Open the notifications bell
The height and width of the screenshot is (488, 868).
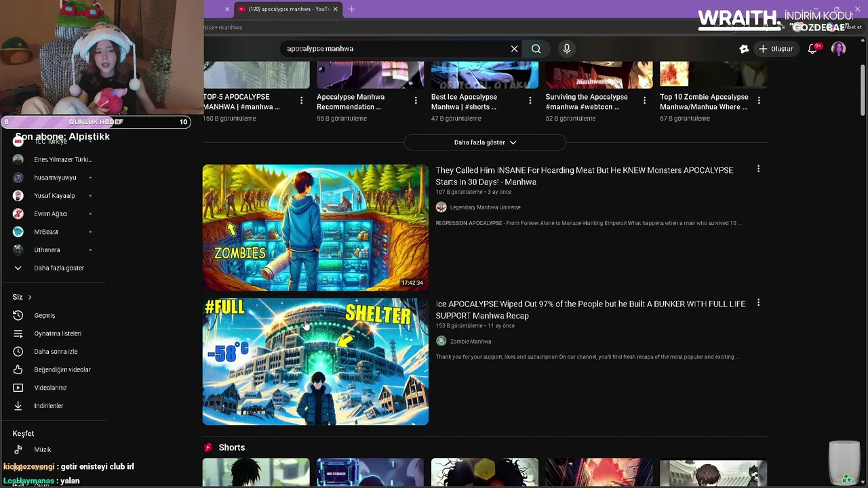(x=813, y=49)
